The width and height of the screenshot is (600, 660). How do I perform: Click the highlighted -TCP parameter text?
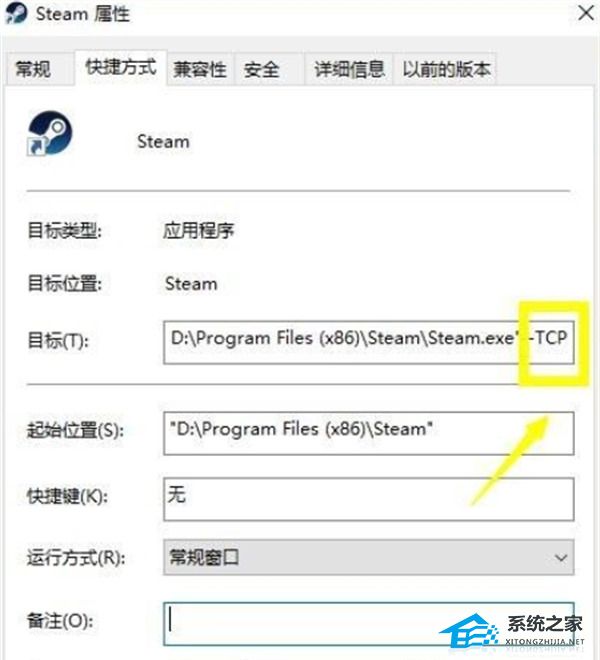point(549,338)
